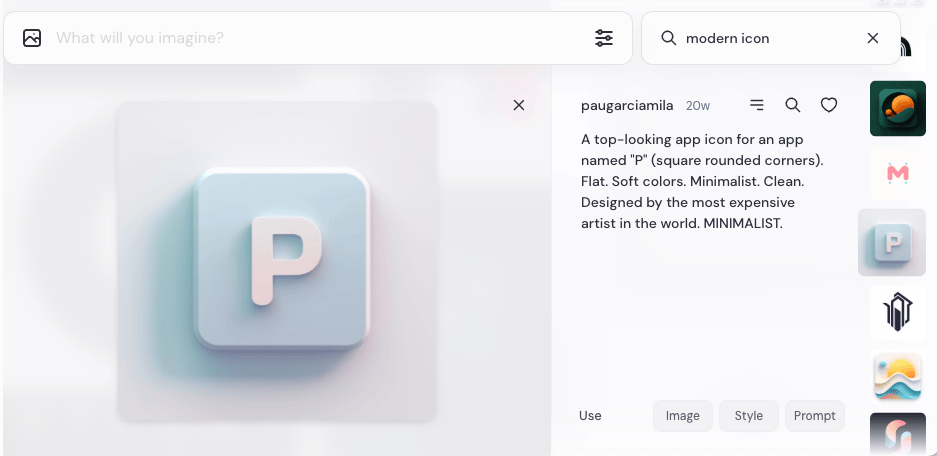The width and height of the screenshot is (937, 456).
Task: Search similar images using the magnifier by the heart
Action: 792,105
